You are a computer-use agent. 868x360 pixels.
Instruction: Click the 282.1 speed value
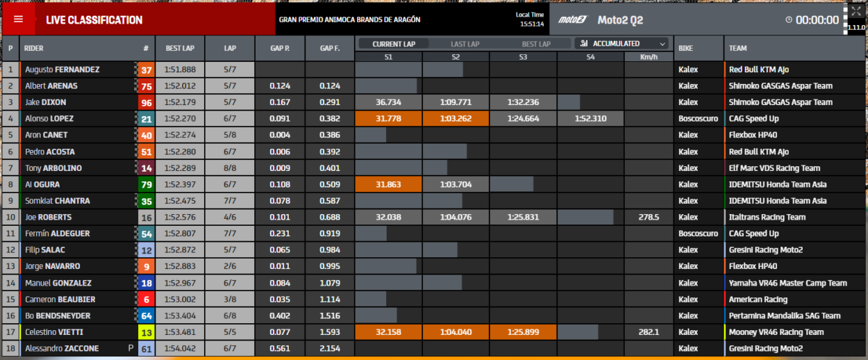tap(648, 332)
